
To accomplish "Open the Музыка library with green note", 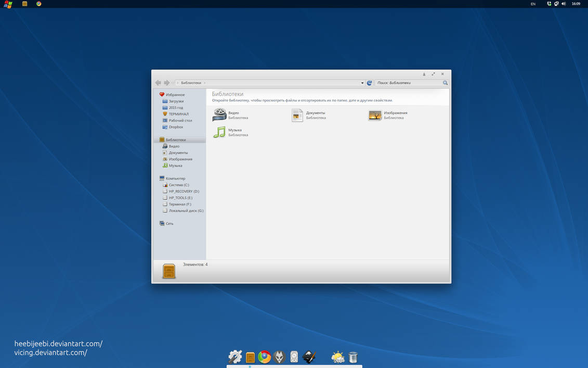I will click(x=220, y=132).
